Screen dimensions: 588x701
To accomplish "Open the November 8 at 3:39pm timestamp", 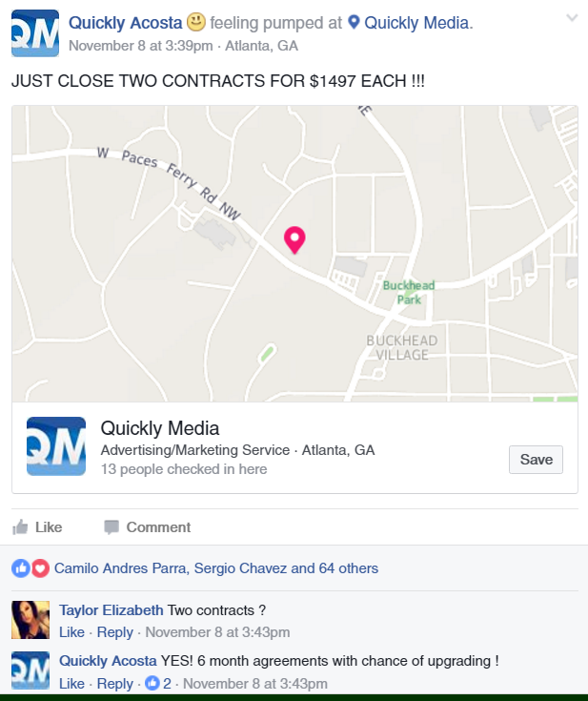I will [x=141, y=46].
